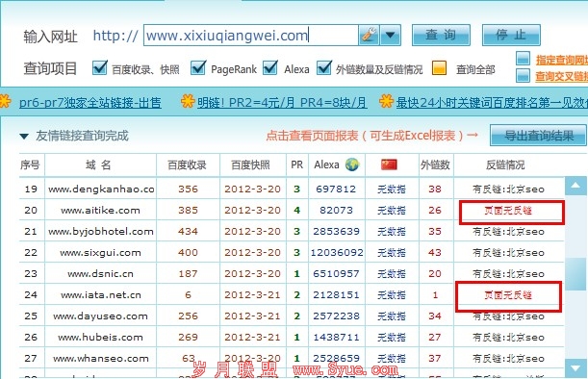588x379 pixels.
Task: Select domain www.byjobhotel.com
Action: click(x=101, y=232)
